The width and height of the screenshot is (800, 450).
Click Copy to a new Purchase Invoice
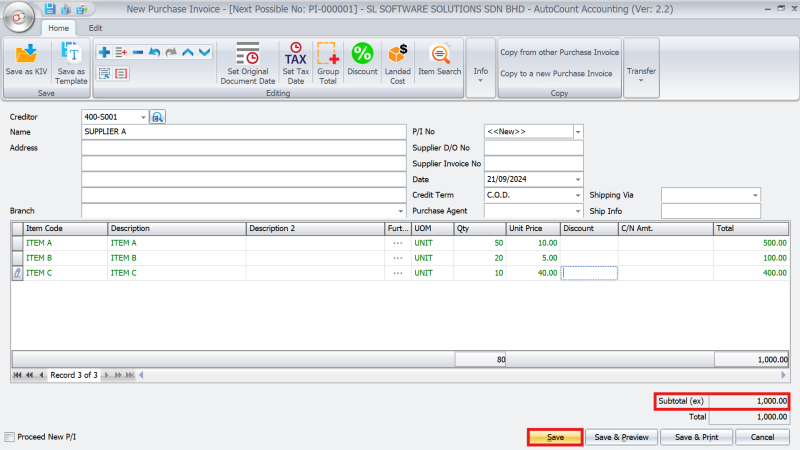(556, 73)
